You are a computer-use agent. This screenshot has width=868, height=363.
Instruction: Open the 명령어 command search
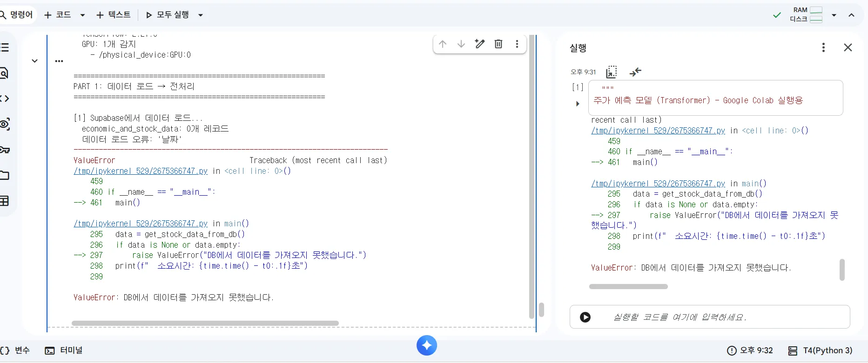(17, 15)
